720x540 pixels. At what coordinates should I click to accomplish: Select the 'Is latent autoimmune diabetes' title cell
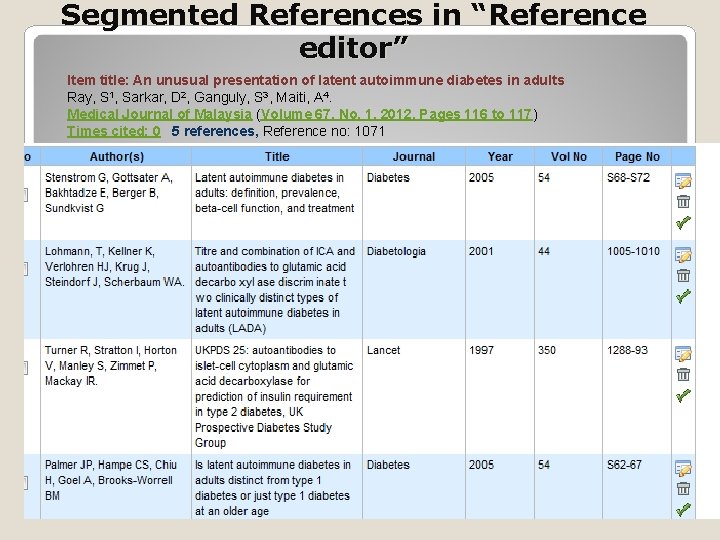[x=277, y=487]
